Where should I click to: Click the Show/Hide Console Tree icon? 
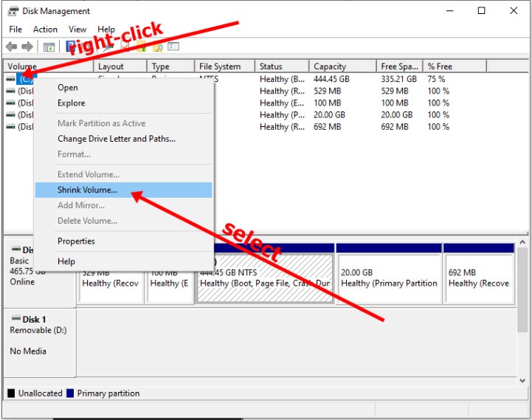click(x=49, y=47)
